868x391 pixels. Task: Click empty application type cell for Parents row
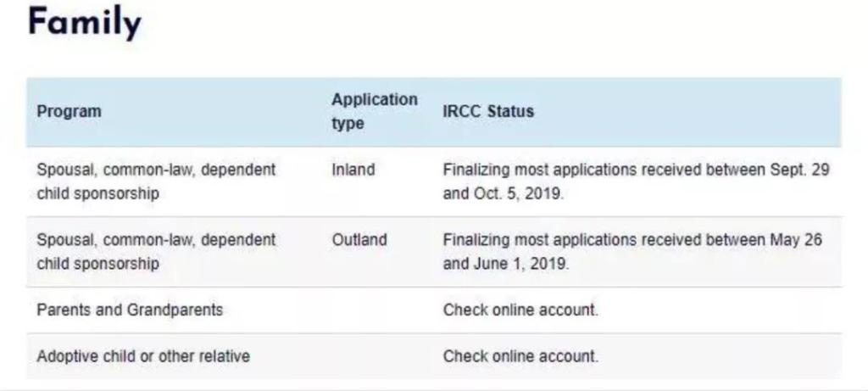374,310
